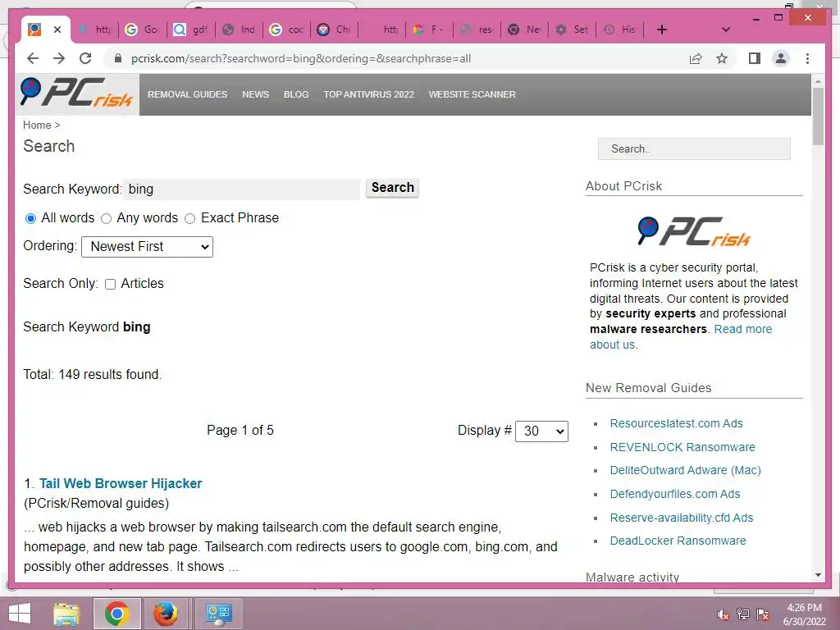The width and height of the screenshot is (840, 630).
Task: Show the tab search chevron
Action: tap(726, 30)
